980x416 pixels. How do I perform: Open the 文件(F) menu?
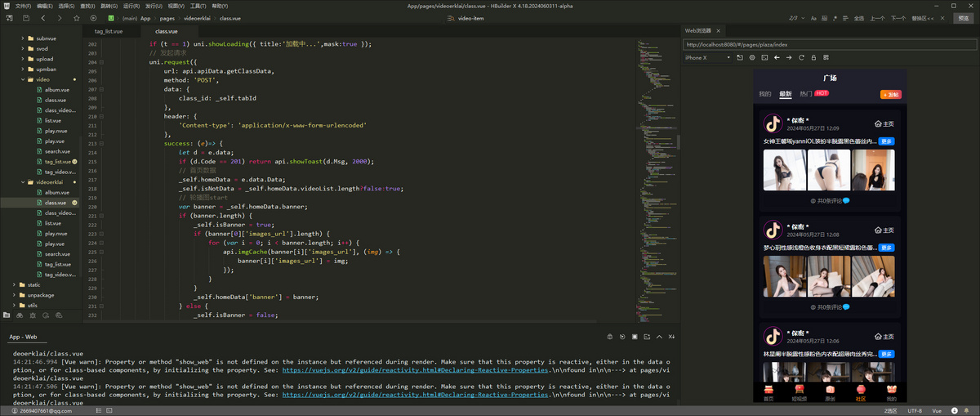click(x=24, y=5)
